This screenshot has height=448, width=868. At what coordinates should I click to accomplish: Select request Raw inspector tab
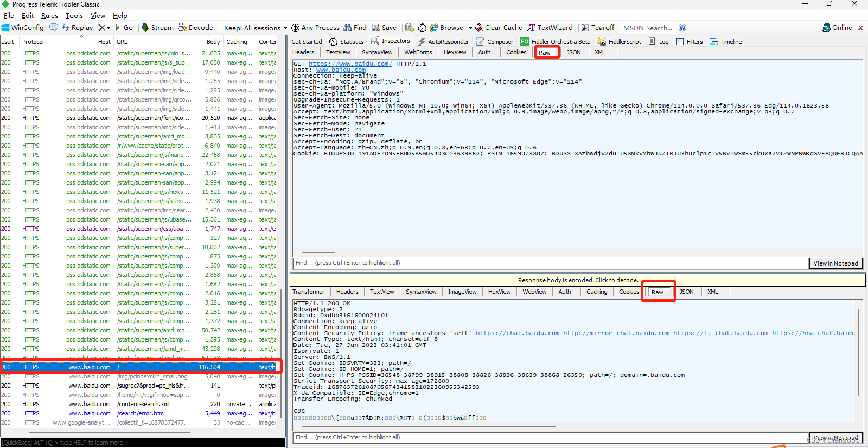[545, 53]
